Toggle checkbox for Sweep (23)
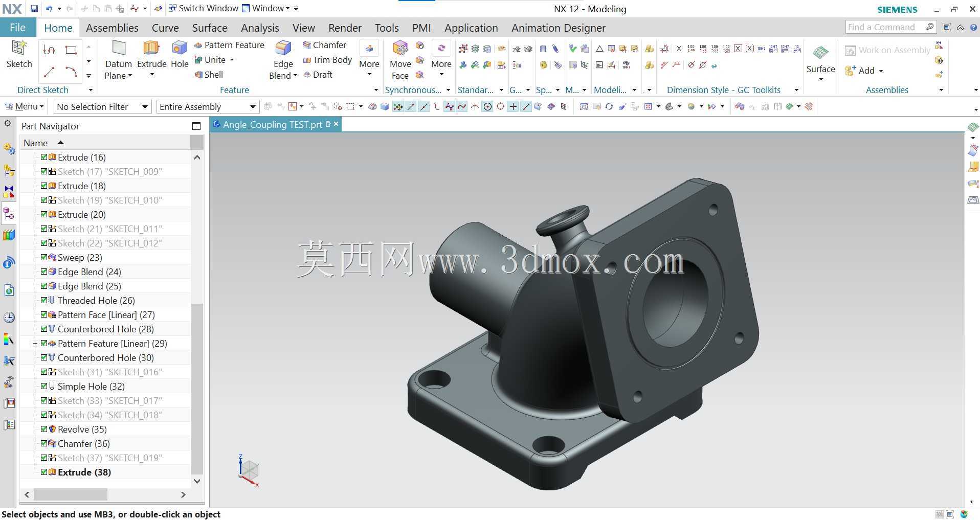 click(44, 257)
